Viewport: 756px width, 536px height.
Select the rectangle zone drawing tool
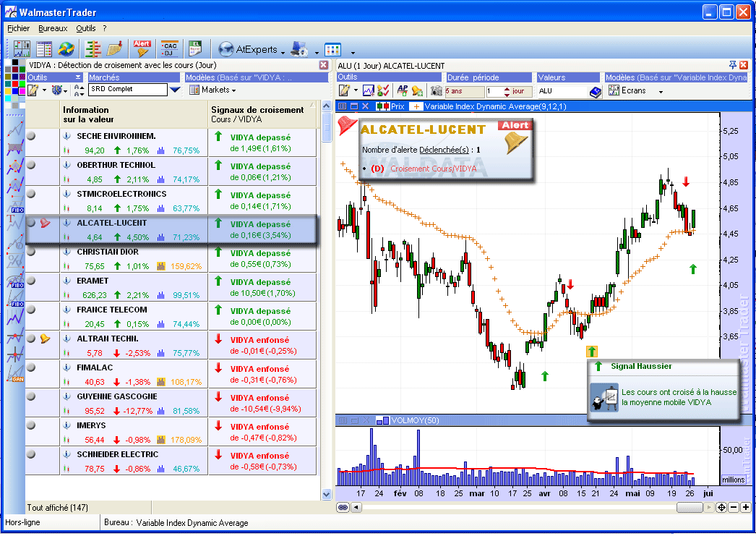pos(15,147)
